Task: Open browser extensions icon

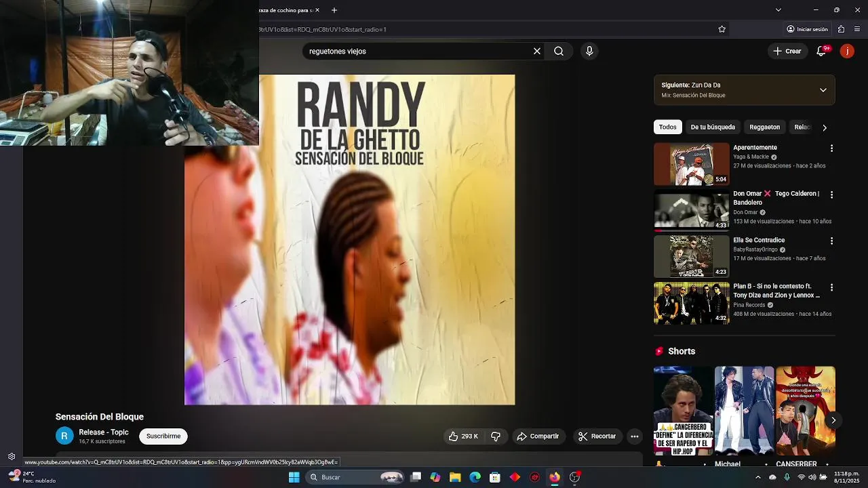Action: (841, 29)
